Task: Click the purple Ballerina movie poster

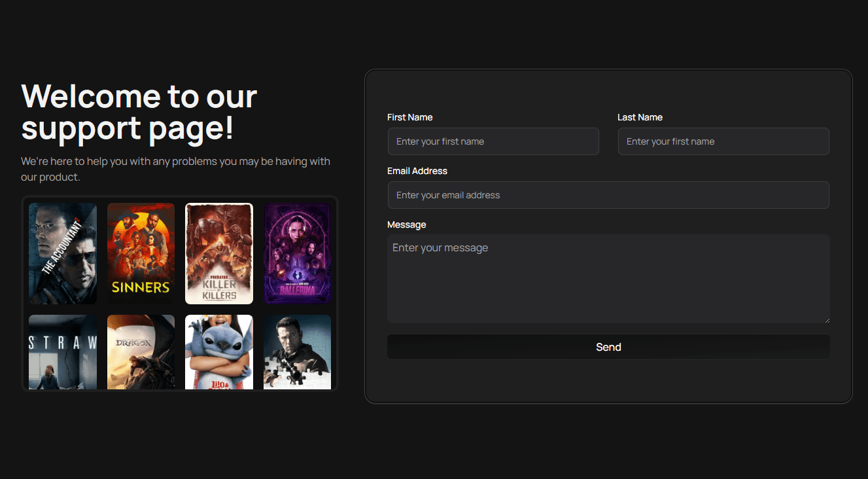Action: (x=297, y=253)
